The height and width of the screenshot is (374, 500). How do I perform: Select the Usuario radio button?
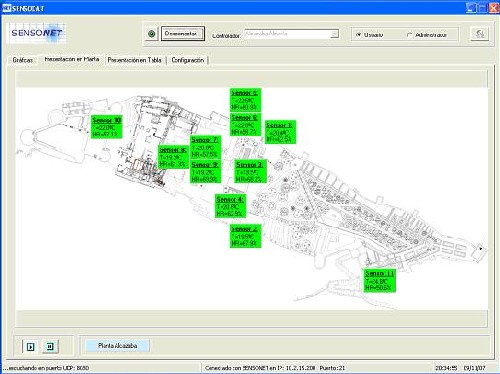pos(359,35)
